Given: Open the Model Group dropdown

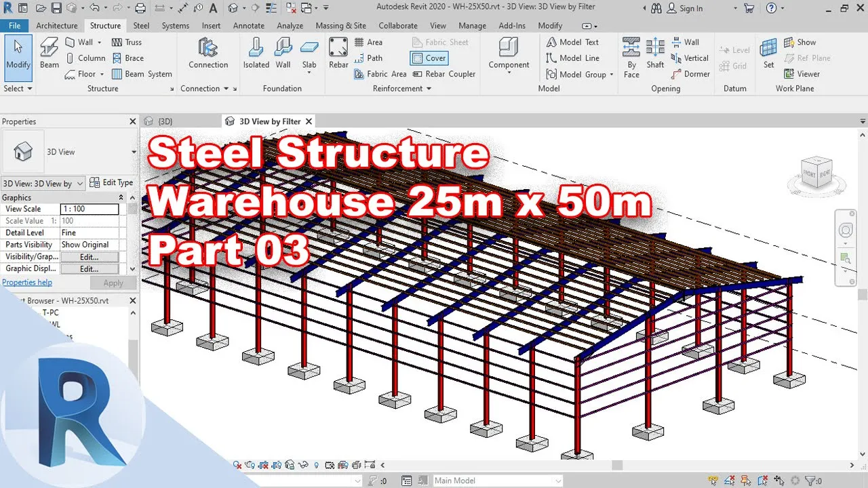Looking at the screenshot, I should (611, 75).
